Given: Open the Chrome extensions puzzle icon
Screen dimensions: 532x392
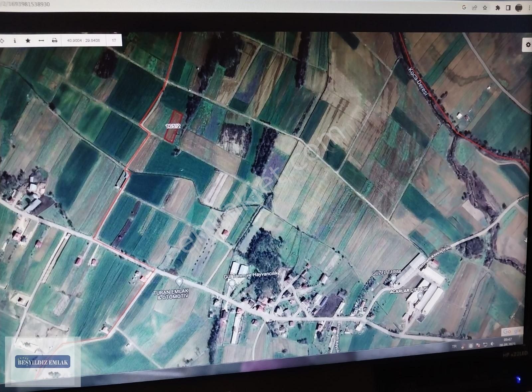Looking at the screenshot, I should 498,8.
